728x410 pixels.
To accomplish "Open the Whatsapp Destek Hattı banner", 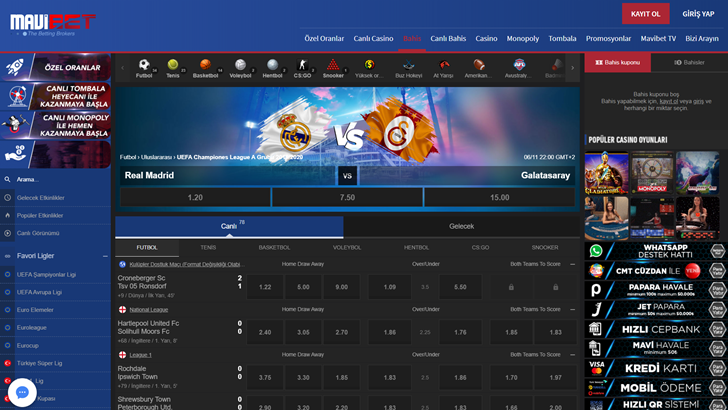I will pos(656,251).
